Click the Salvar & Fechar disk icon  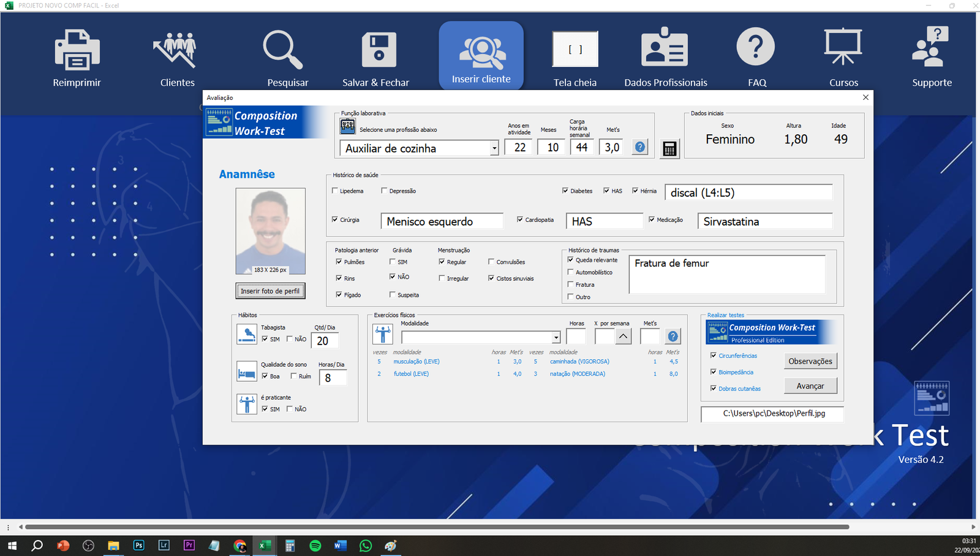pyautogui.click(x=379, y=50)
